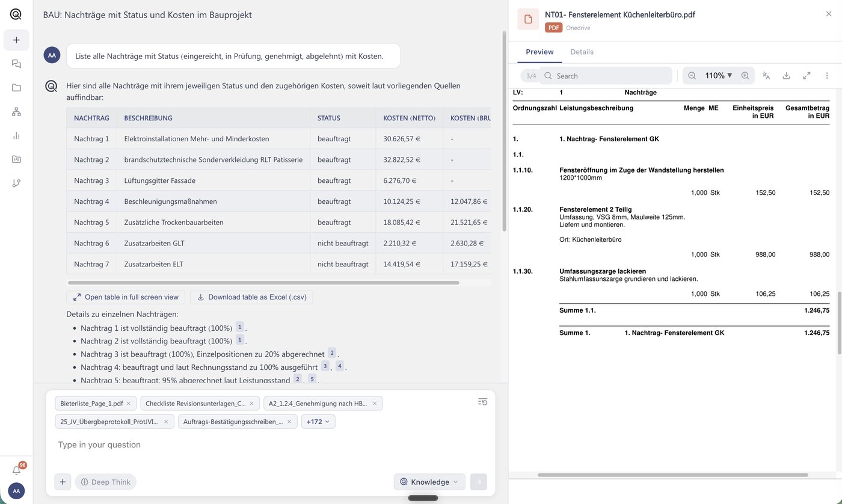Click the PDF badge under the file name
Image resolution: width=842 pixels, height=504 pixels.
(553, 28)
